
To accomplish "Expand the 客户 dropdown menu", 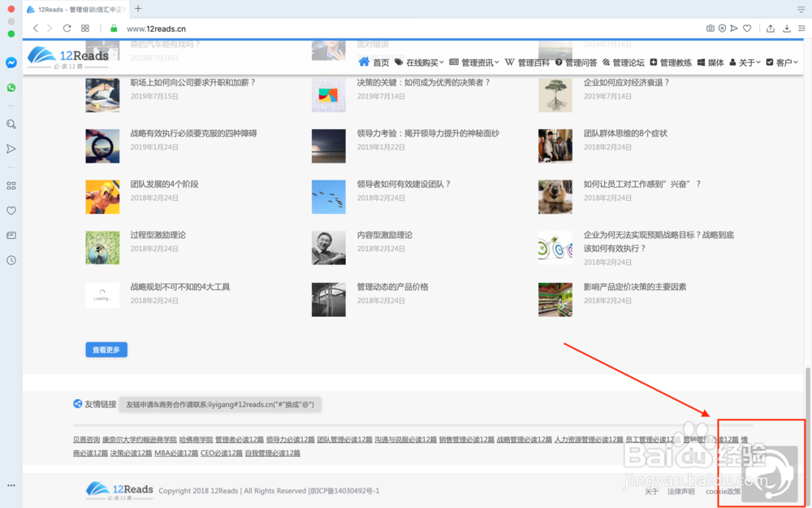I will (782, 63).
